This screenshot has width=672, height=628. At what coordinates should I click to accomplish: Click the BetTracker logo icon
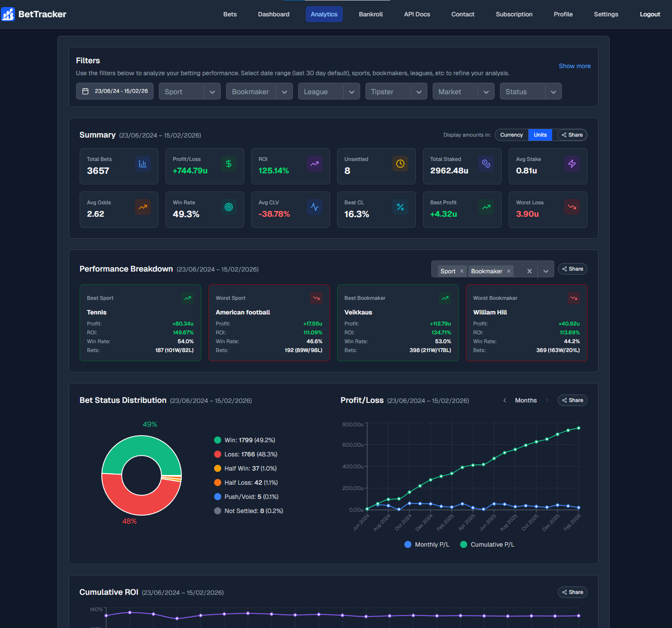(x=8, y=14)
